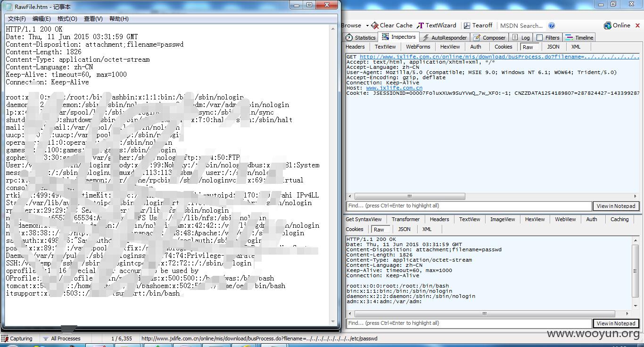Click the status bar URL text
Screen dimensions: 644x347
click(259, 339)
